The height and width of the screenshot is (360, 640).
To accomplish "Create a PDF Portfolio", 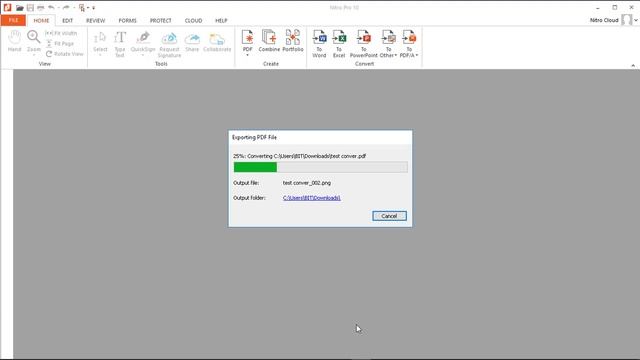I will tap(293, 41).
